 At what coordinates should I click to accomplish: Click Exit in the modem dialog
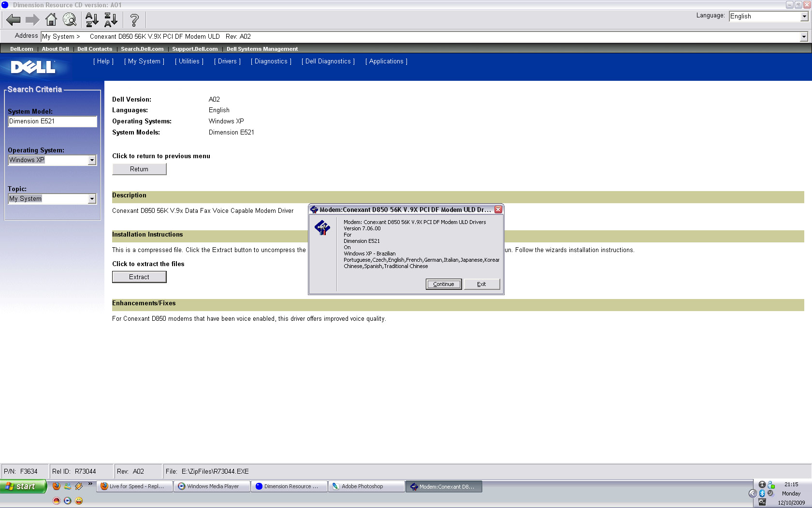[x=481, y=284]
